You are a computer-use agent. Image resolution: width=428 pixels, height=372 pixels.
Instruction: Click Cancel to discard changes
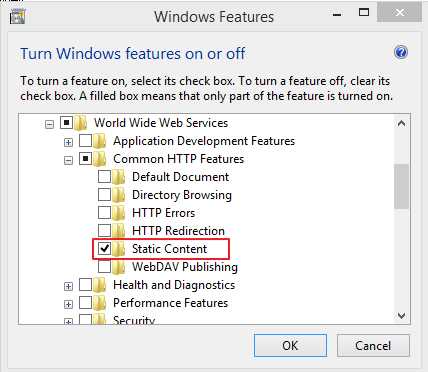point(373,346)
